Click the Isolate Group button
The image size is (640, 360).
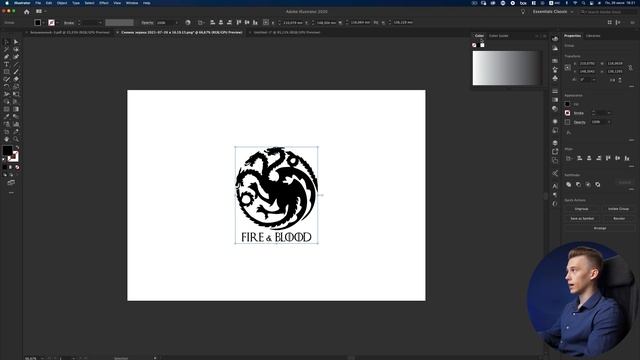pyautogui.click(x=618, y=209)
